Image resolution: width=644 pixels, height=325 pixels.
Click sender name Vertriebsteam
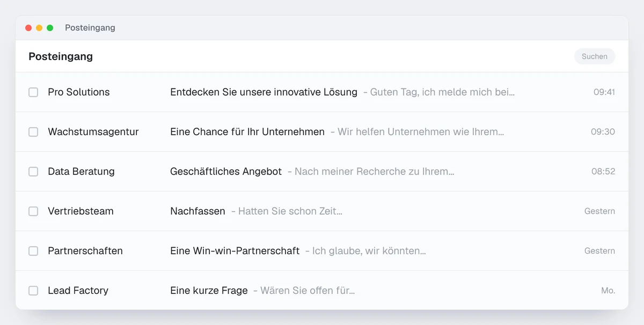tap(80, 211)
